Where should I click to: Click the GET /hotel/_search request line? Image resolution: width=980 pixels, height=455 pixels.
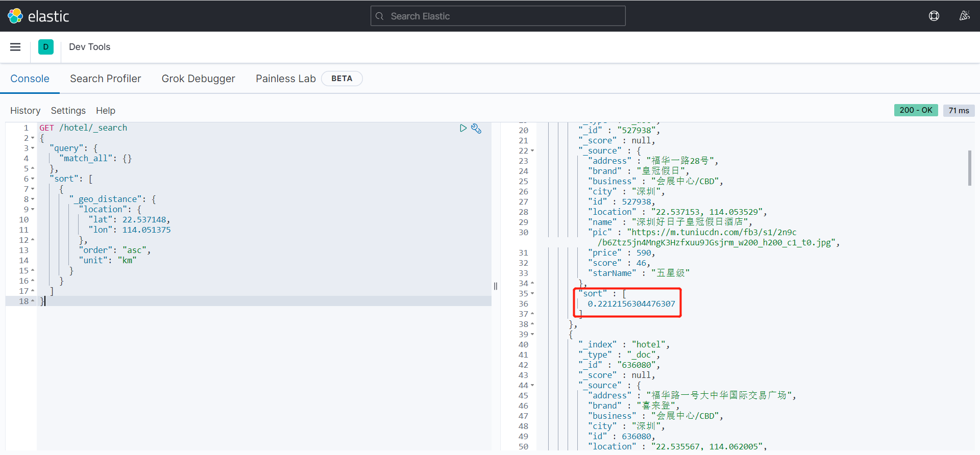83,128
